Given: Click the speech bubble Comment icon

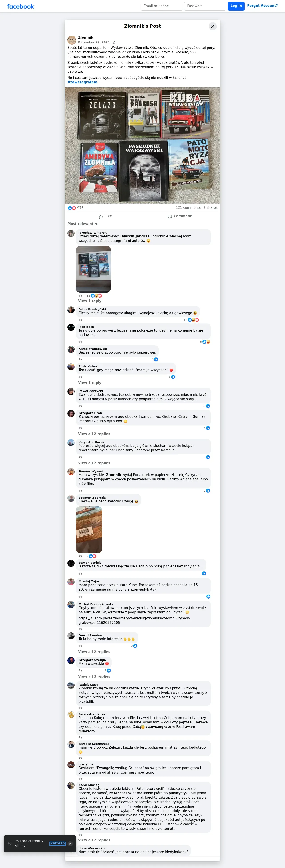Looking at the screenshot, I should 170,216.
